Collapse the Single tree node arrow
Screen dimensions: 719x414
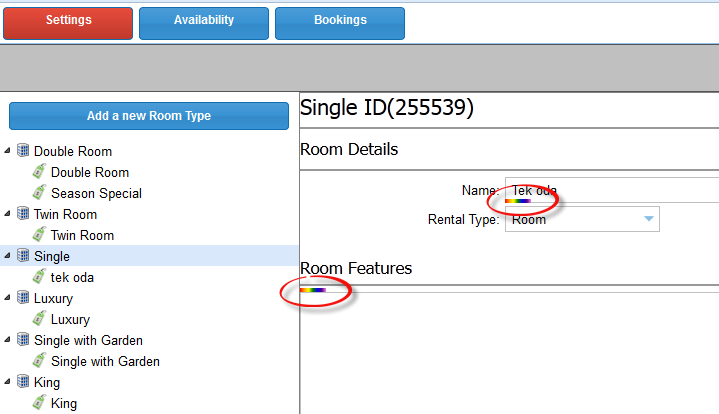(x=9, y=256)
